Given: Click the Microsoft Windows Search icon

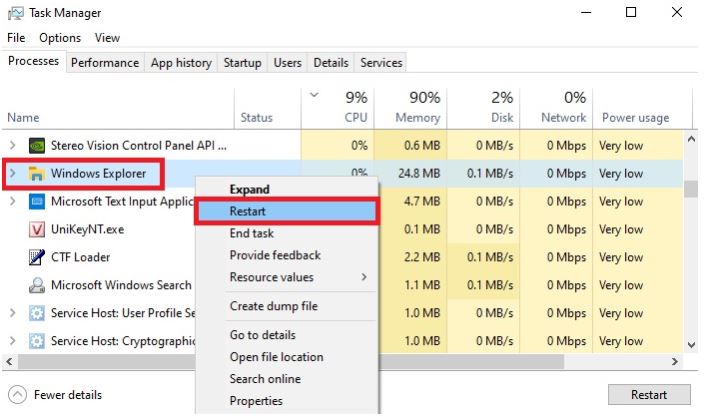Looking at the screenshot, I should pyautogui.click(x=37, y=285).
